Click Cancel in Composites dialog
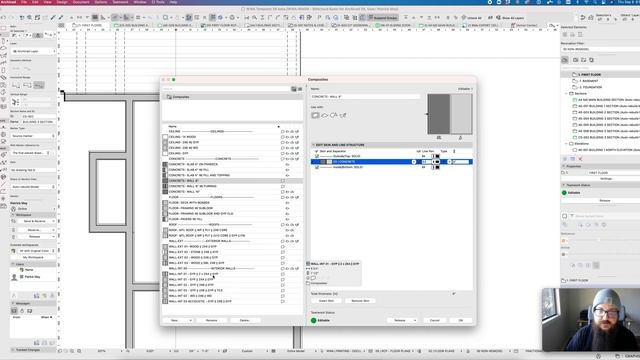The width and height of the screenshot is (640, 360). [x=435, y=320]
